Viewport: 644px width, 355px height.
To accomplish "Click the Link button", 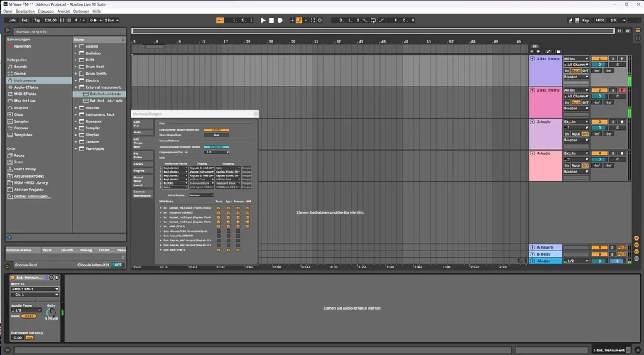I will coord(12,20).
